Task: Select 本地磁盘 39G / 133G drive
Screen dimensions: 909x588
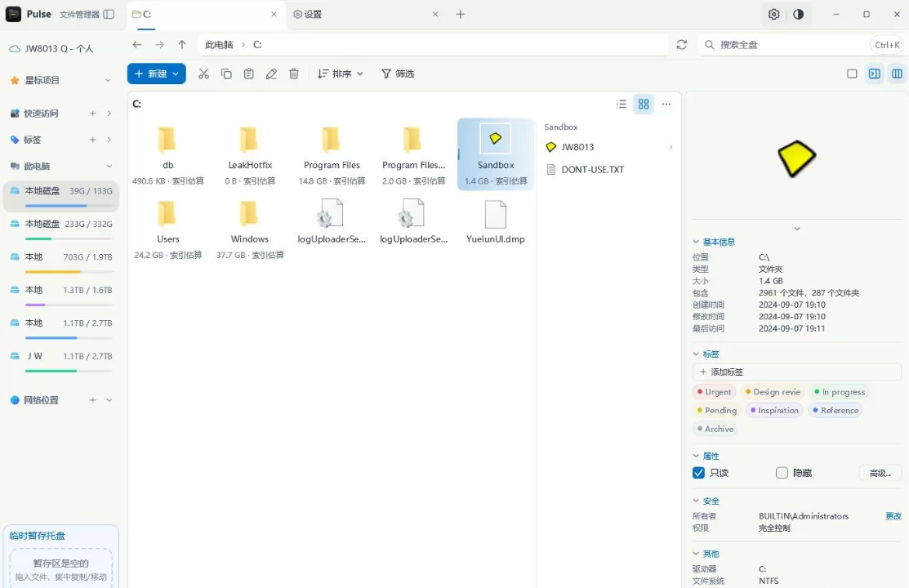Action: (x=61, y=196)
